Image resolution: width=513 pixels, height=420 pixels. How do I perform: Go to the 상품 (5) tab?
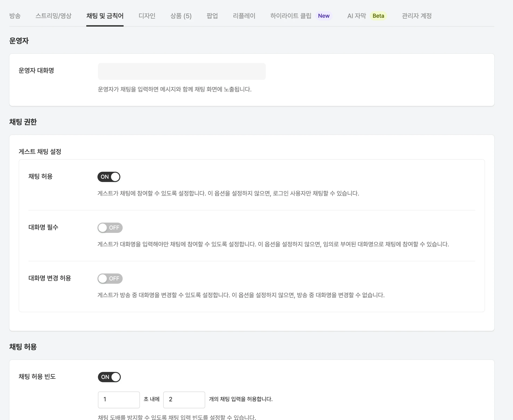181,16
